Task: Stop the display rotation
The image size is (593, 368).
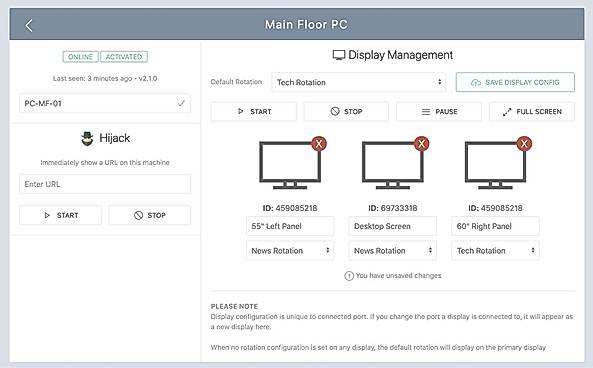Action: pos(346,112)
